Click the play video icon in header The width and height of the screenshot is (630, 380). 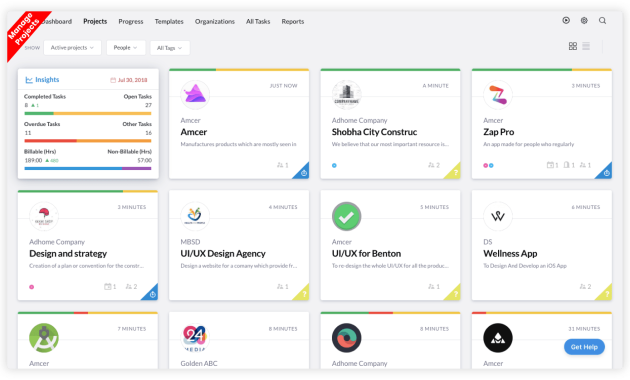pyautogui.click(x=566, y=20)
